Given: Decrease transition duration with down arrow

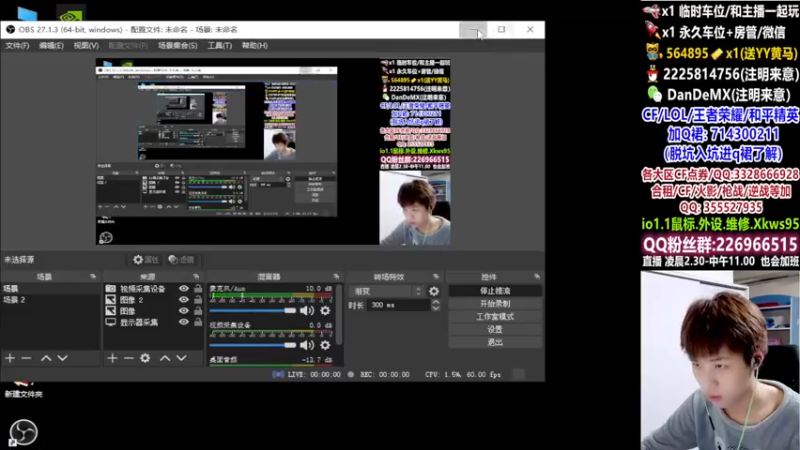Looking at the screenshot, I should coord(436,308).
